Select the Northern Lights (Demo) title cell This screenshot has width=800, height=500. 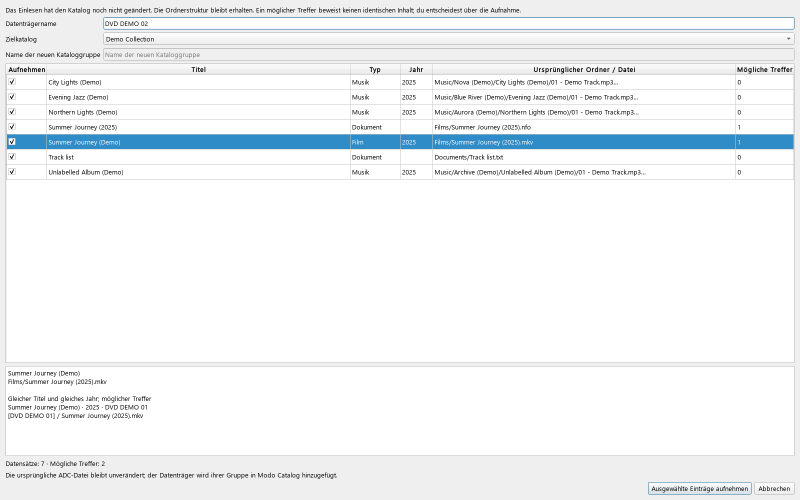[x=198, y=112]
